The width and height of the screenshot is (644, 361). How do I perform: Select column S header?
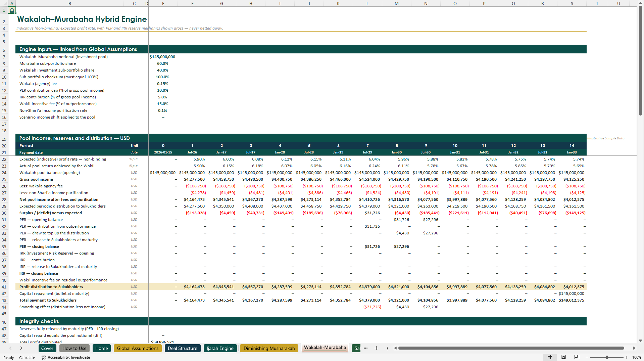point(572,3)
